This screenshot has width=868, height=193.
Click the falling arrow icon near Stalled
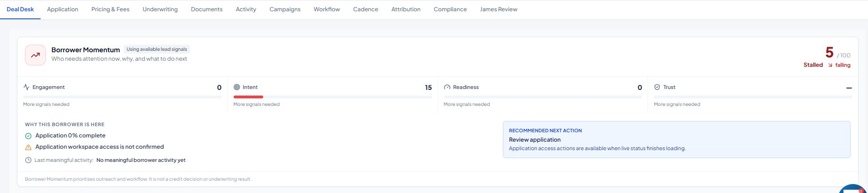coord(830,65)
